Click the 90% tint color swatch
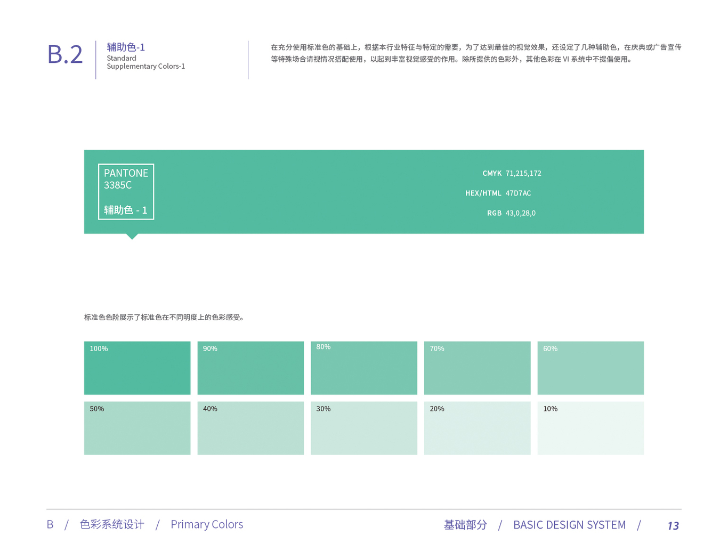Image resolution: width=728 pixels, height=560 pixels. point(250,368)
